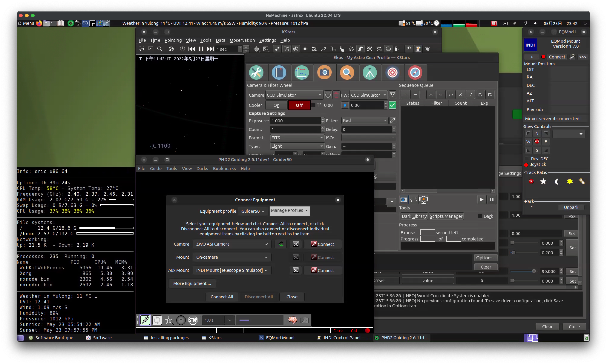Screen dimensions: 607x364
Task: Toggle the KStars constellation lines icon
Action: (x=324, y=49)
